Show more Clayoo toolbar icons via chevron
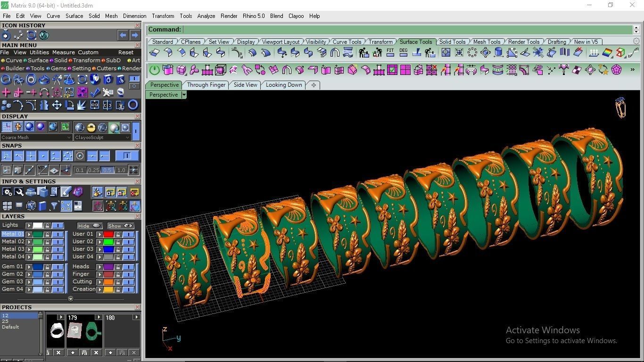This screenshot has width=644, height=362. click(632, 70)
